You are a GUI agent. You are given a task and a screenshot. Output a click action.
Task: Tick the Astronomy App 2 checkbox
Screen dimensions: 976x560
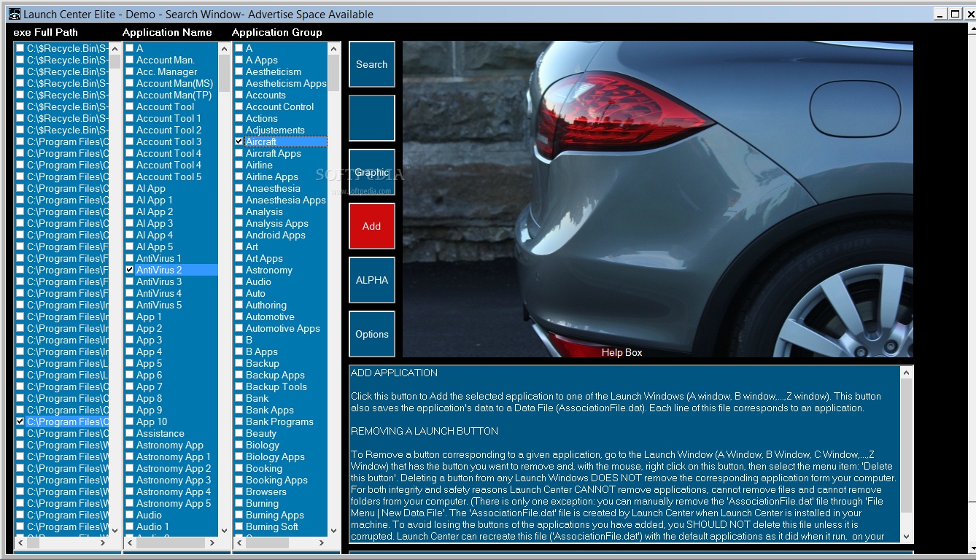point(129,468)
